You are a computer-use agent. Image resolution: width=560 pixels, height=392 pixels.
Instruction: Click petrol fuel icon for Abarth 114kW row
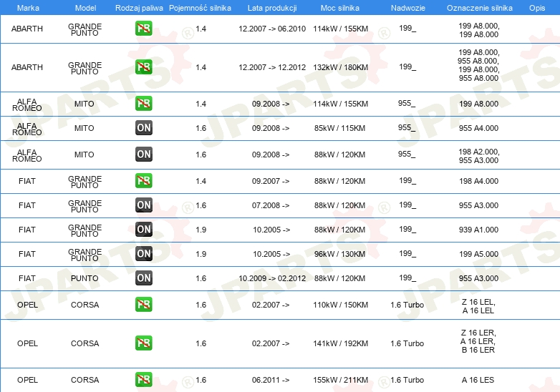coord(143,29)
